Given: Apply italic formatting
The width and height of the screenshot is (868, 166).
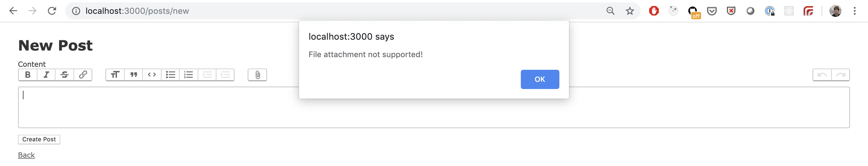Looking at the screenshot, I should pyautogui.click(x=46, y=75).
